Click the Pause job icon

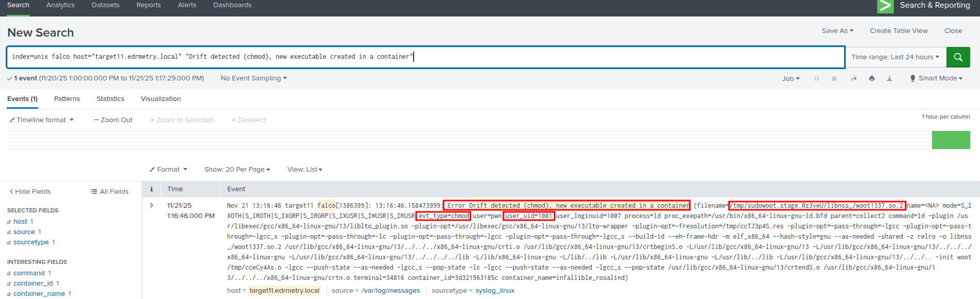[x=816, y=79]
